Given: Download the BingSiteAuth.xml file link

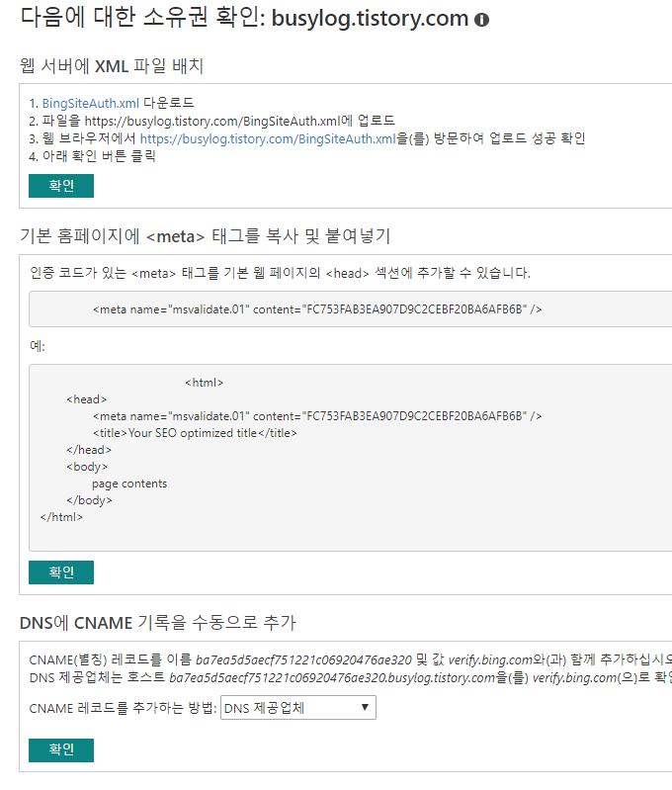Looking at the screenshot, I should pos(90,103).
